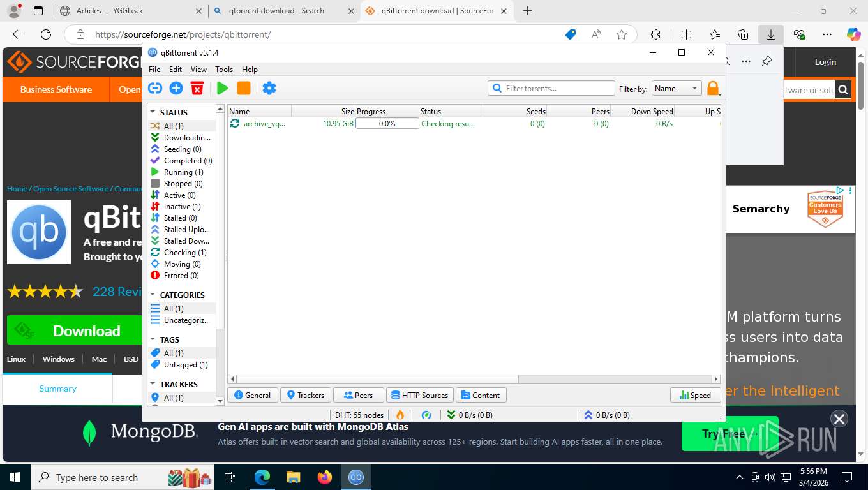The width and height of the screenshot is (868, 490).
Task: Open the Edit menu
Action: (176, 70)
